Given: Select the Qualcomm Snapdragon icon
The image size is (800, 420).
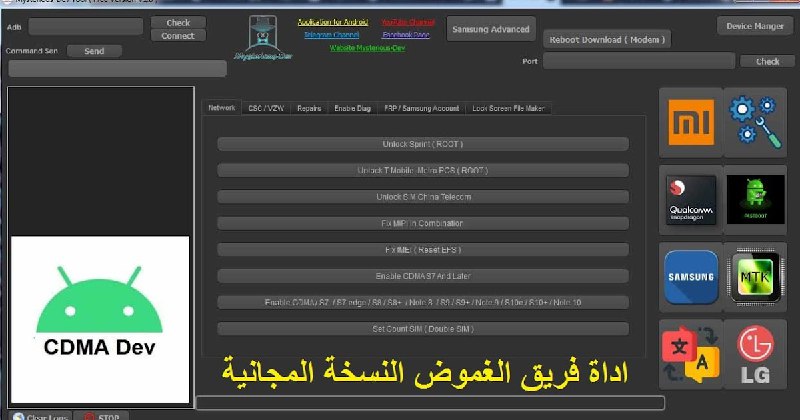Looking at the screenshot, I should 691,200.
